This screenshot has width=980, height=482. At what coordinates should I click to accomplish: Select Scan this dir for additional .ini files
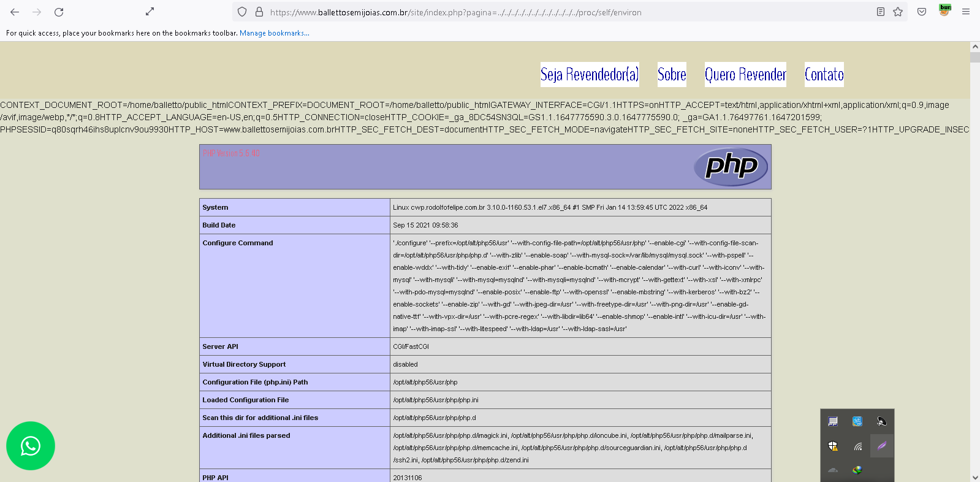tap(260, 418)
